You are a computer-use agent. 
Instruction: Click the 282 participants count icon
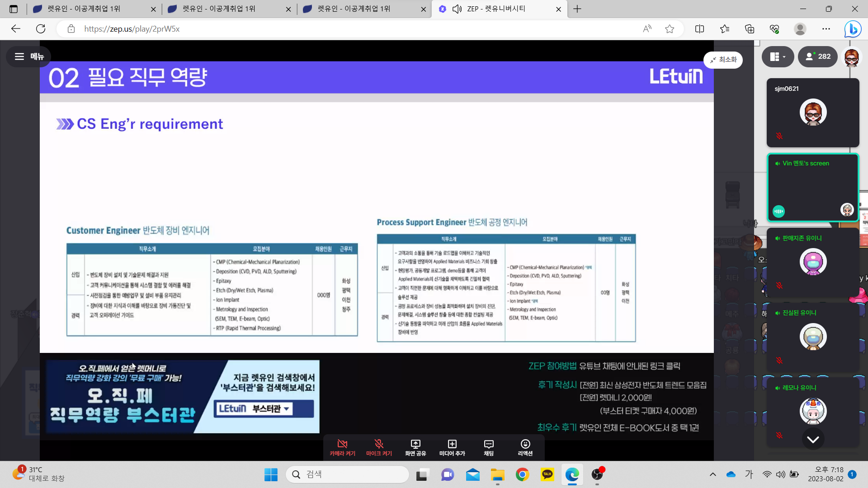click(x=818, y=56)
